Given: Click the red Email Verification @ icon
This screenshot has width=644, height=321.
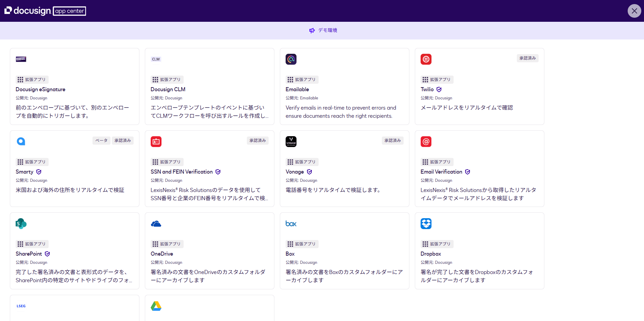Looking at the screenshot, I should [x=426, y=142].
